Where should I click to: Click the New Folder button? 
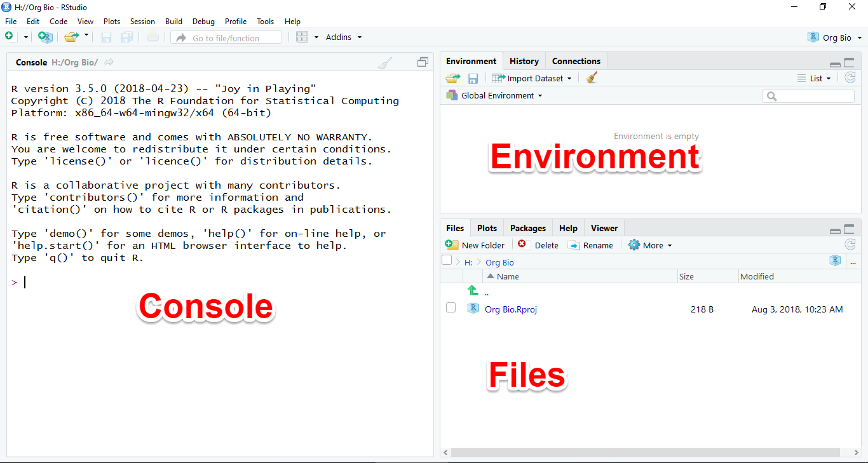pyautogui.click(x=475, y=245)
